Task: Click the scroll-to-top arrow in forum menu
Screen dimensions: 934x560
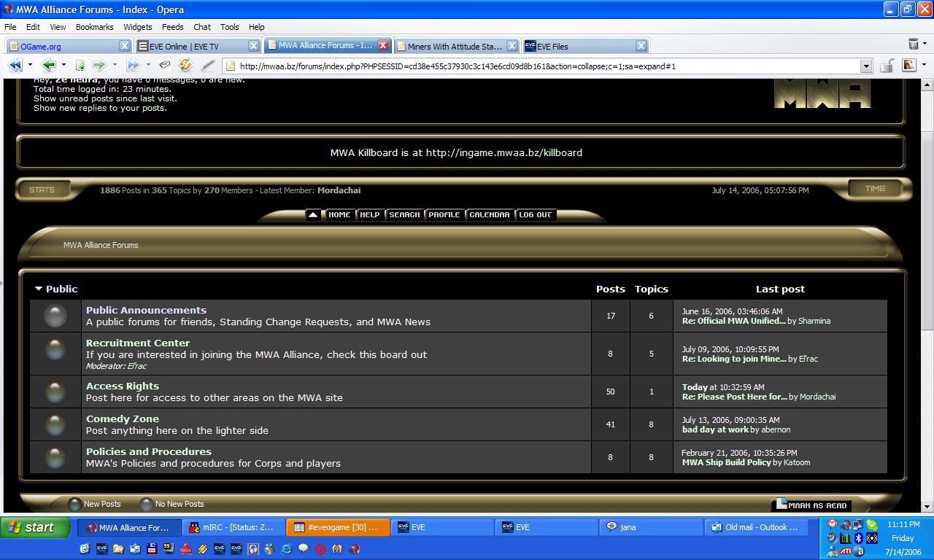Action: 313,214
